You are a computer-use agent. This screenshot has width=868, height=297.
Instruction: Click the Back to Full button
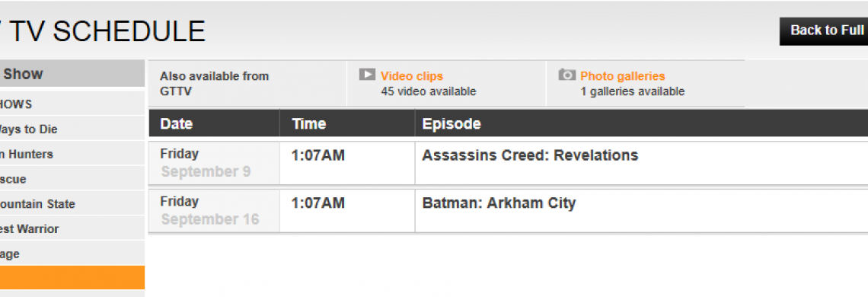pos(824,31)
